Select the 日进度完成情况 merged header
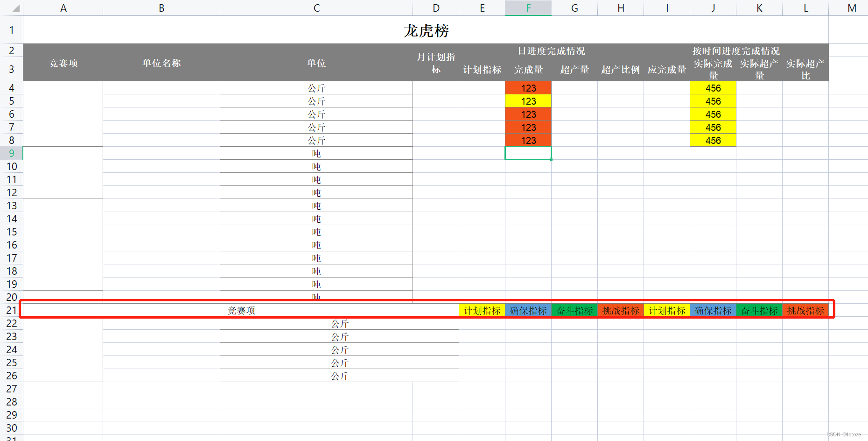This screenshot has height=441, width=868. point(551,51)
